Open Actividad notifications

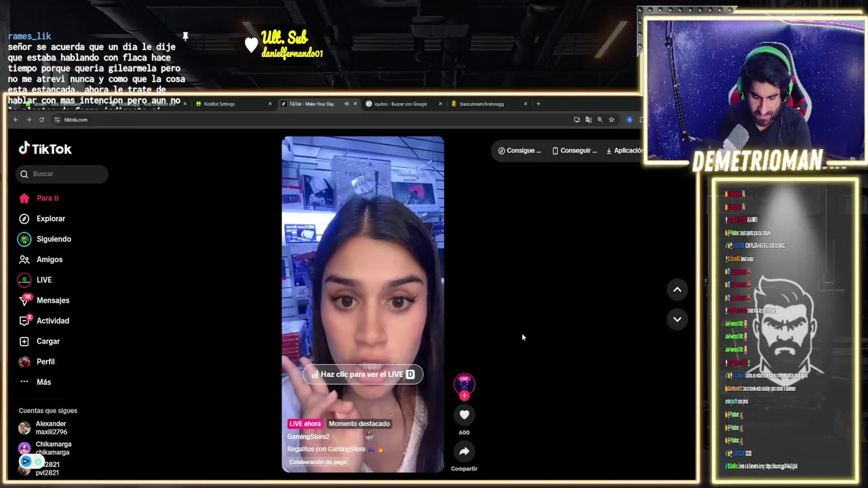pyautogui.click(x=53, y=321)
